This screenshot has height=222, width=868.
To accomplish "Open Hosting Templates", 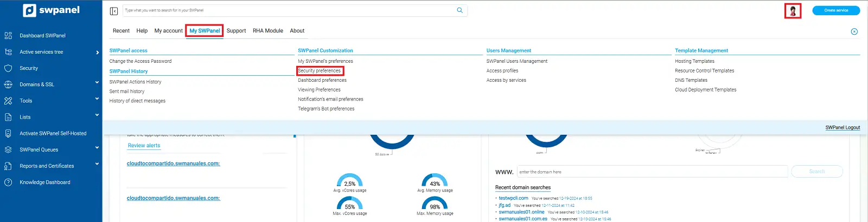I will [x=694, y=61].
